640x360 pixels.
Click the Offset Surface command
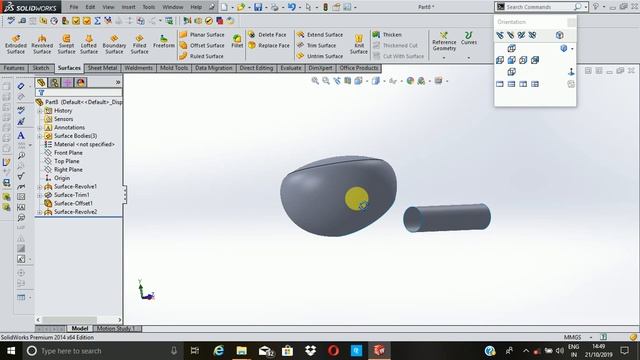pos(202,45)
